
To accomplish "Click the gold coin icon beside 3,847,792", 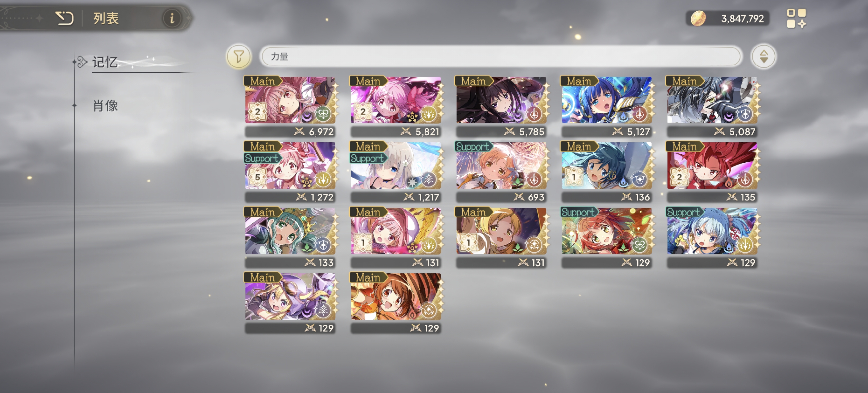I will click(698, 18).
